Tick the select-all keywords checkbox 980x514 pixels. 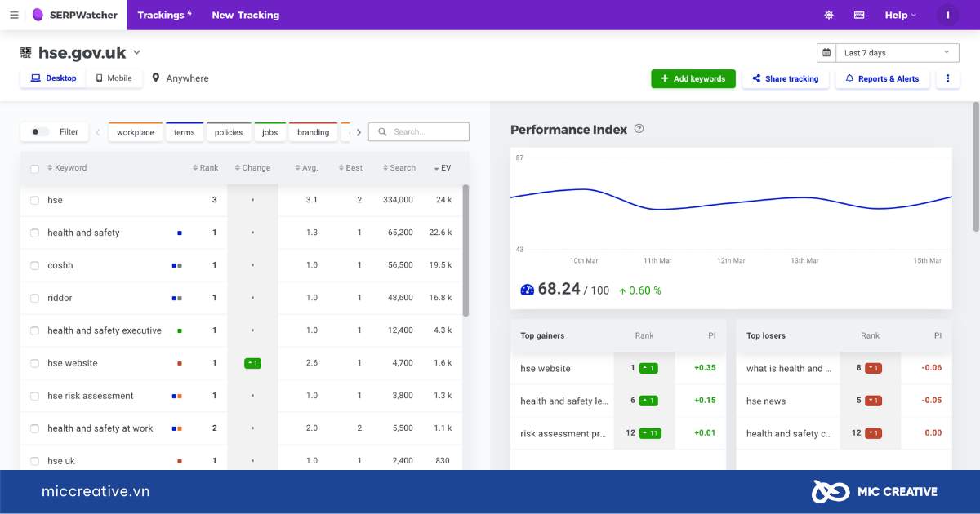pos(34,169)
